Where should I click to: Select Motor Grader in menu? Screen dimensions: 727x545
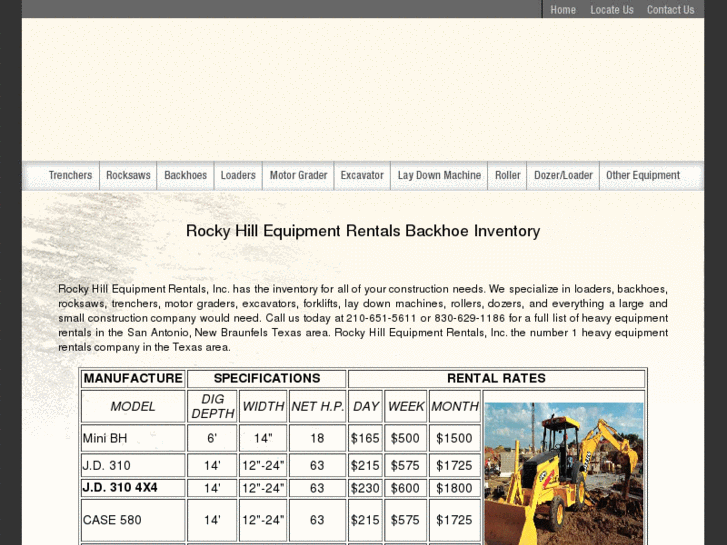click(299, 175)
